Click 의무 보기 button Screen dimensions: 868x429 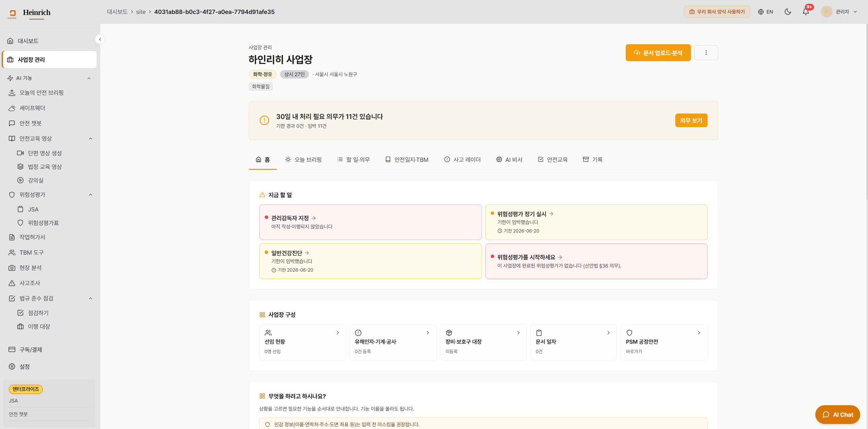691,120
